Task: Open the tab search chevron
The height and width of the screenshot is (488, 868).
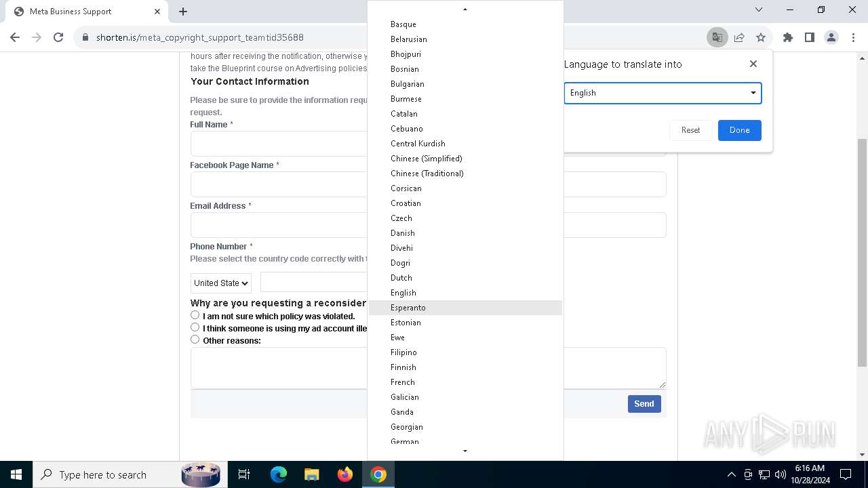Action: [x=759, y=9]
